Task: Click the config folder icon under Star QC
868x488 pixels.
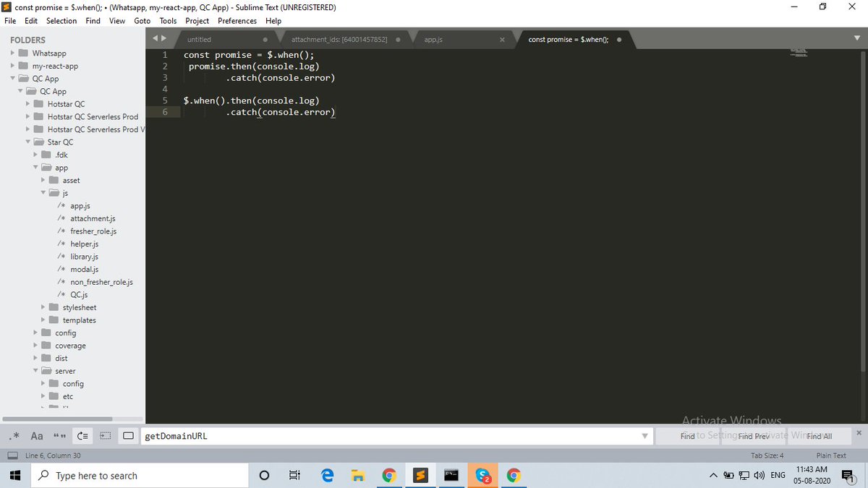Action: tap(46, 333)
